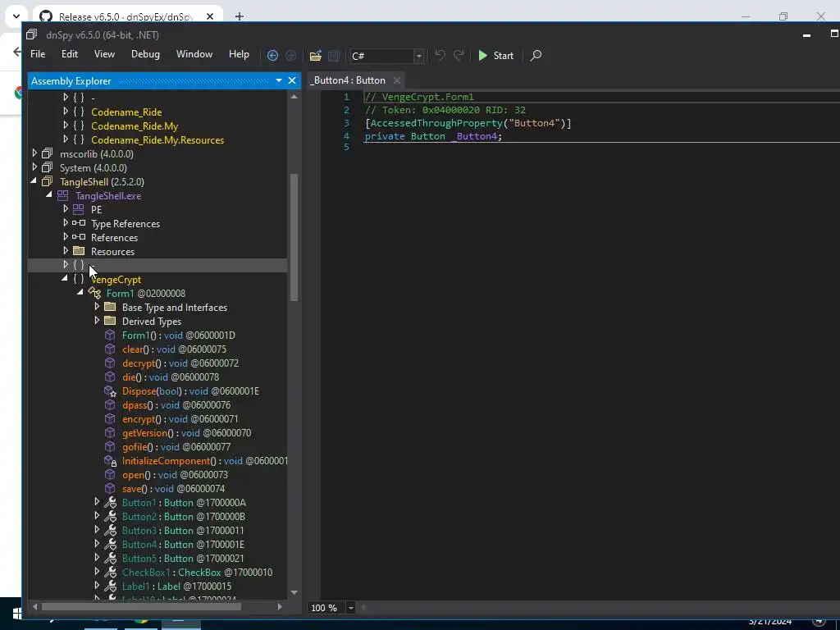The height and width of the screenshot is (630, 840).
Task: Expand the Derived Types folder
Action: pyautogui.click(x=97, y=321)
